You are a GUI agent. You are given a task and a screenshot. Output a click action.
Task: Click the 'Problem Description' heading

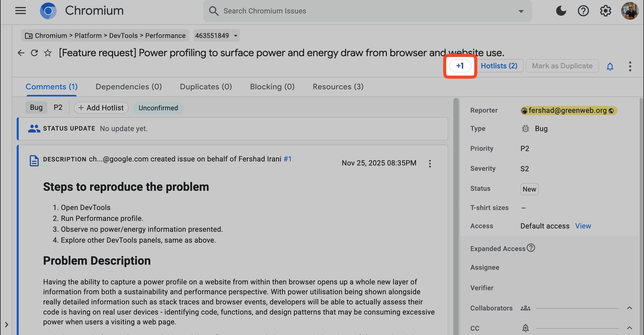pos(97,261)
